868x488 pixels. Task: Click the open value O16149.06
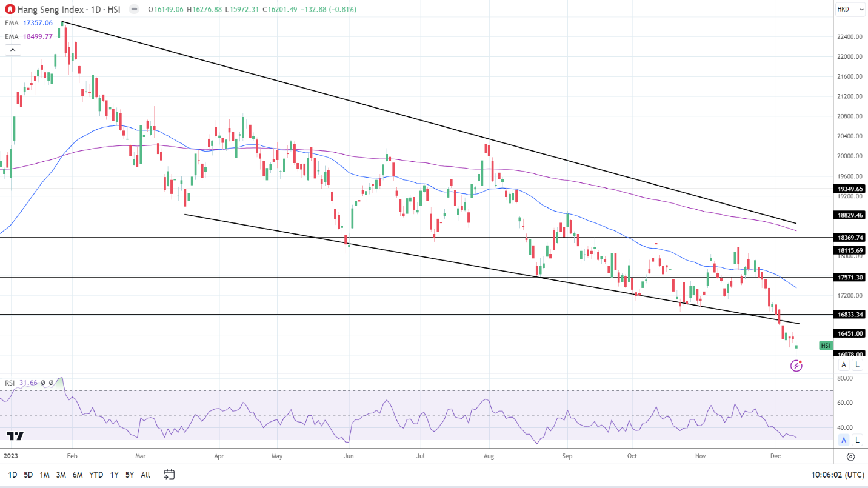[x=166, y=10]
